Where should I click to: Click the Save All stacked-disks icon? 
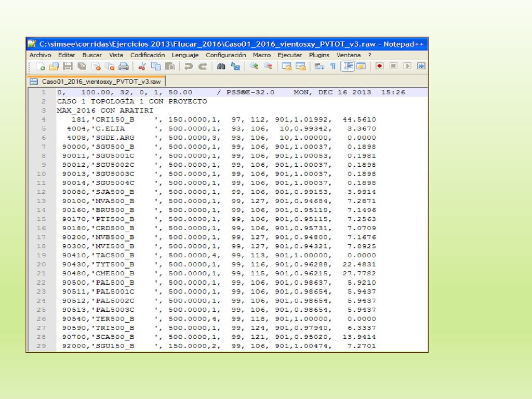82,66
